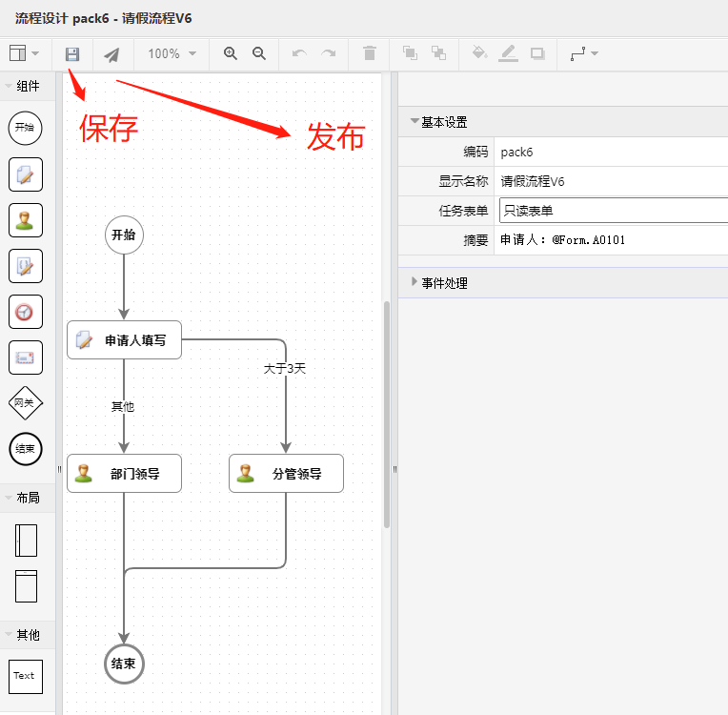
Task: Zoom in on the canvas
Action: point(231,53)
